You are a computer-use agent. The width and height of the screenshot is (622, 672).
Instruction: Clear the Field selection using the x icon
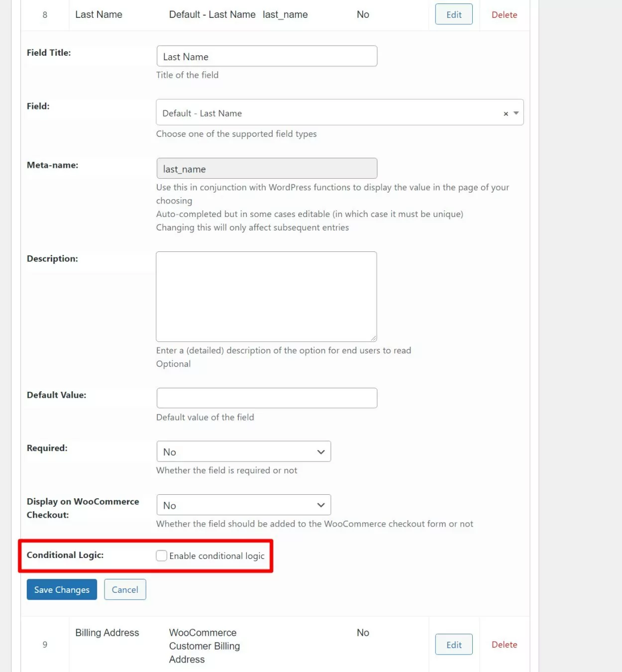506,113
